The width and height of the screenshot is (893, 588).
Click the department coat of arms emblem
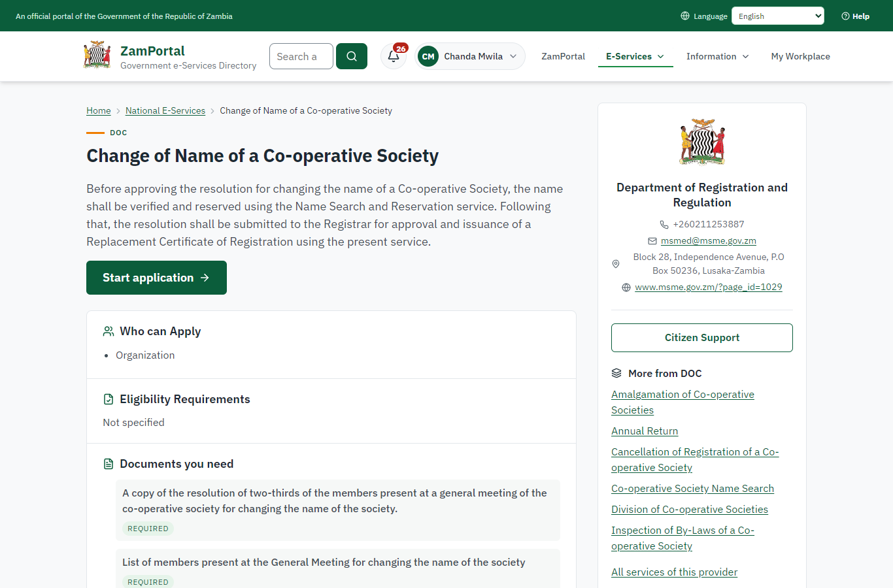coord(702,142)
